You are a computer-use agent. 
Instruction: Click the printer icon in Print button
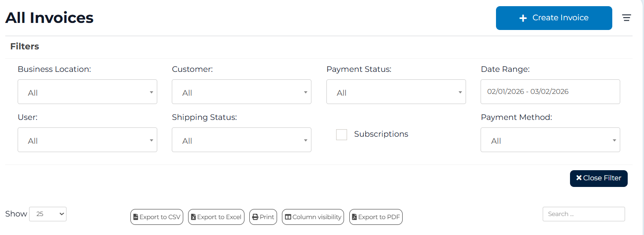pyautogui.click(x=255, y=217)
